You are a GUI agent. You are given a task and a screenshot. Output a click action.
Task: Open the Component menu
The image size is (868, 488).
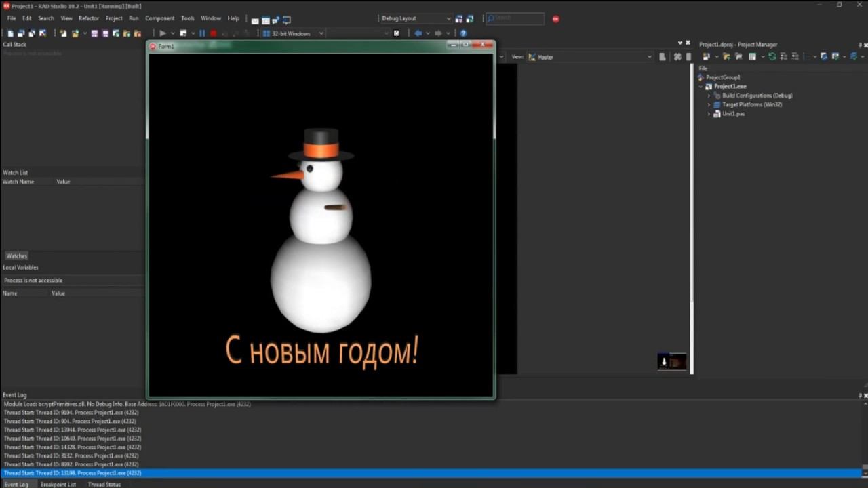click(x=160, y=18)
